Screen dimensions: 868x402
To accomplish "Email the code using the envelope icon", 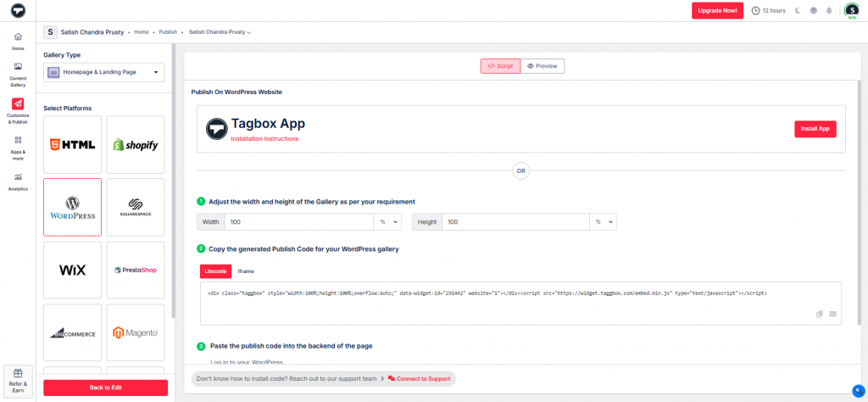I will 832,314.
